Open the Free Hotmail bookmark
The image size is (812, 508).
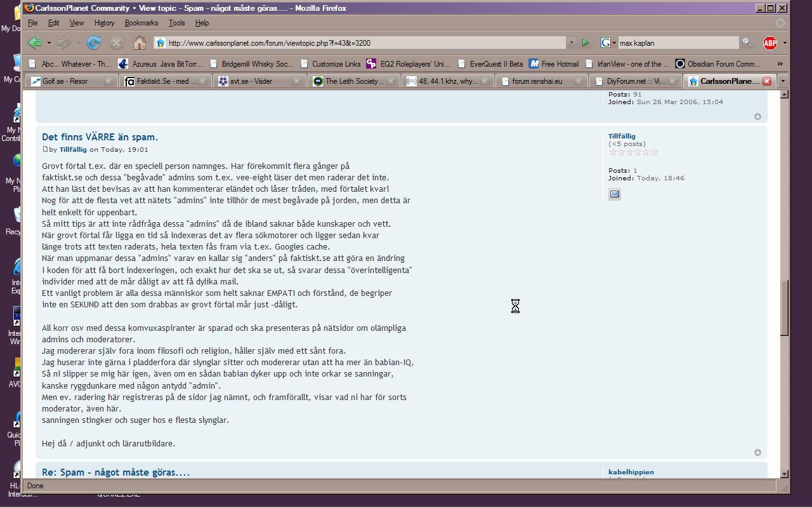(554, 63)
